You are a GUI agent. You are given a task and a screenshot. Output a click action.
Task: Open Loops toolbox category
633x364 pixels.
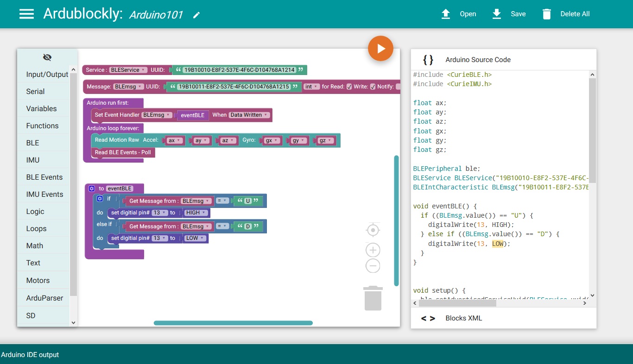pos(44,228)
